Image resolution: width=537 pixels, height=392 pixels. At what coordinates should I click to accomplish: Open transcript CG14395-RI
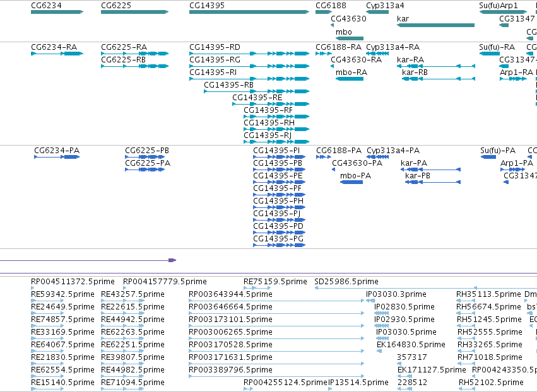tap(213, 72)
